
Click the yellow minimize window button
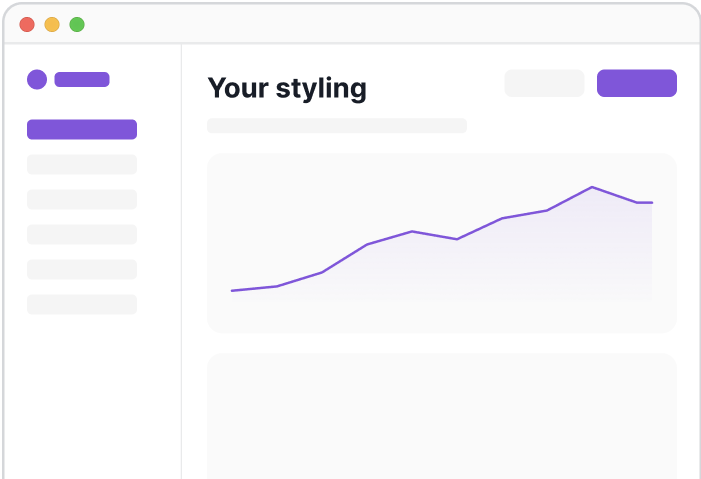(52, 25)
